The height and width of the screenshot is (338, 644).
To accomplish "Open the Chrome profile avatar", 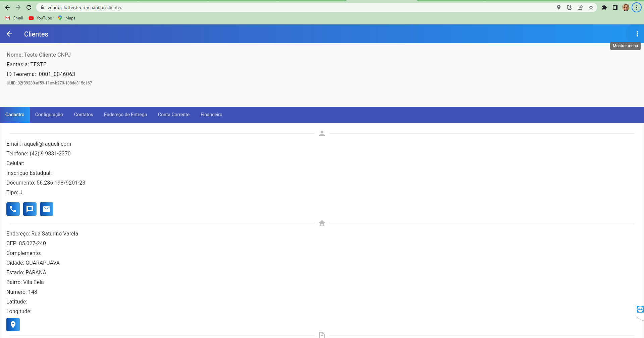I will tap(626, 7).
